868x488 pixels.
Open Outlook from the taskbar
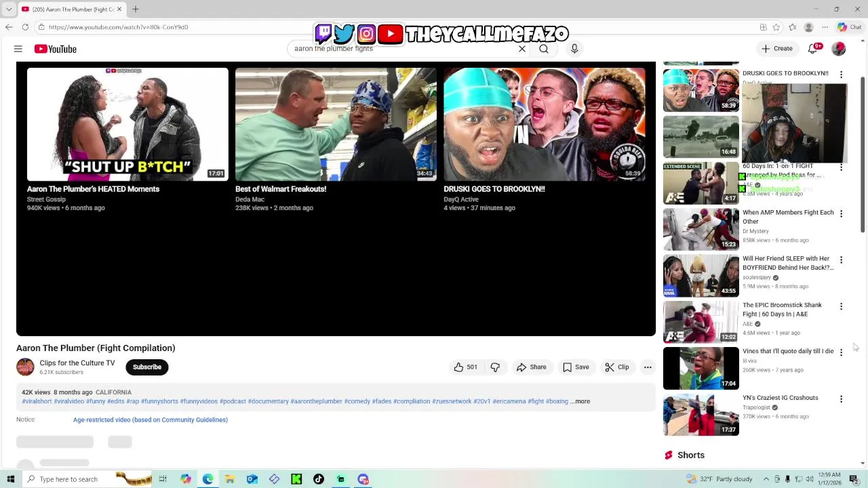pyautogui.click(x=252, y=479)
